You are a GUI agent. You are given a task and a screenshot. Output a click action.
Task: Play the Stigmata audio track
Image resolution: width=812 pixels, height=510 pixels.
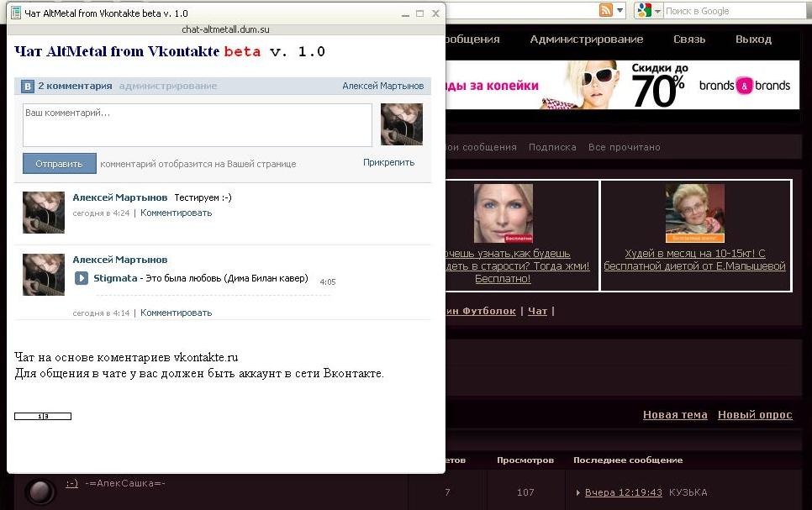82,278
